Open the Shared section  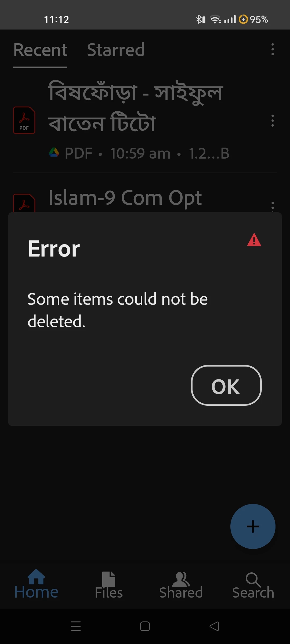(181, 585)
